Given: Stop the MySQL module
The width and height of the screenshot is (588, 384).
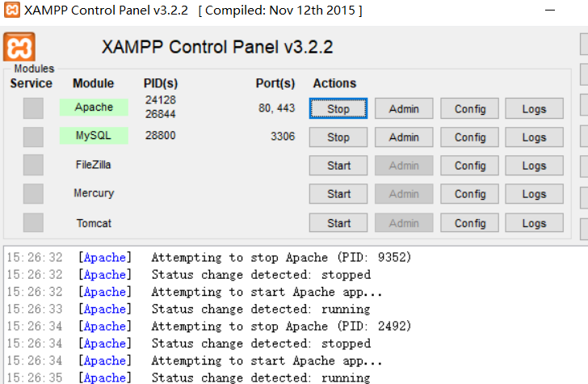Looking at the screenshot, I should tap(338, 137).
